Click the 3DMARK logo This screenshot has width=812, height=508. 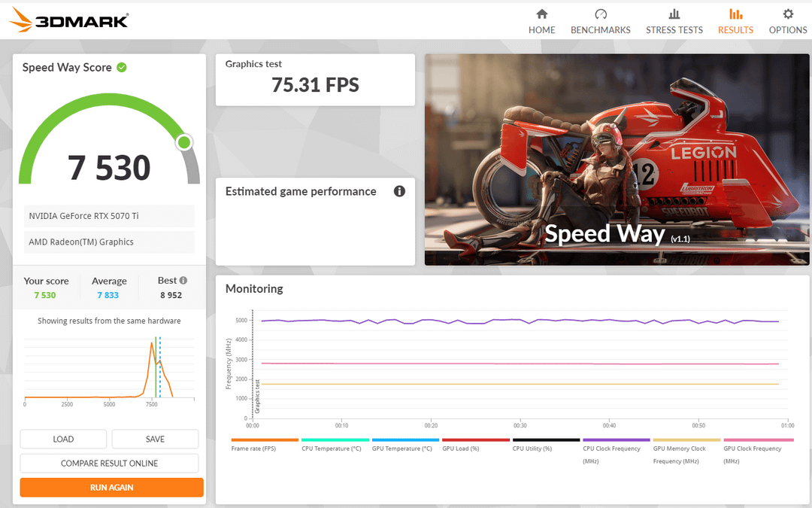pyautogui.click(x=69, y=20)
